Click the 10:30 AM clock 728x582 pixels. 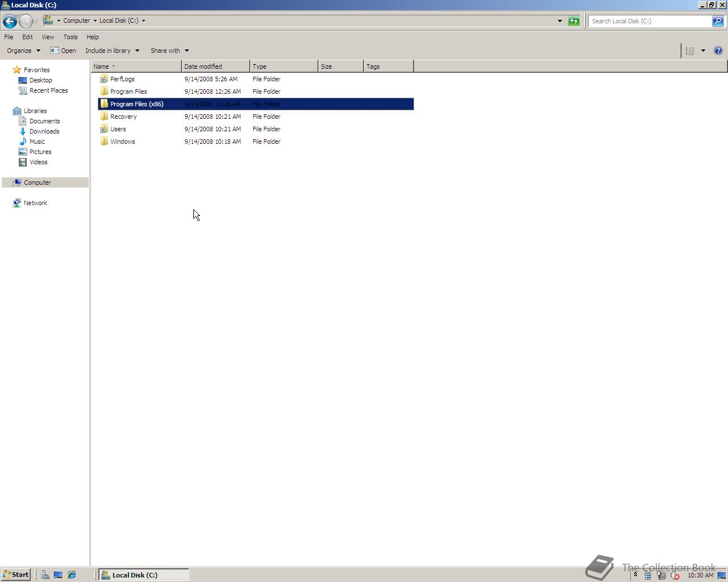tap(700, 575)
